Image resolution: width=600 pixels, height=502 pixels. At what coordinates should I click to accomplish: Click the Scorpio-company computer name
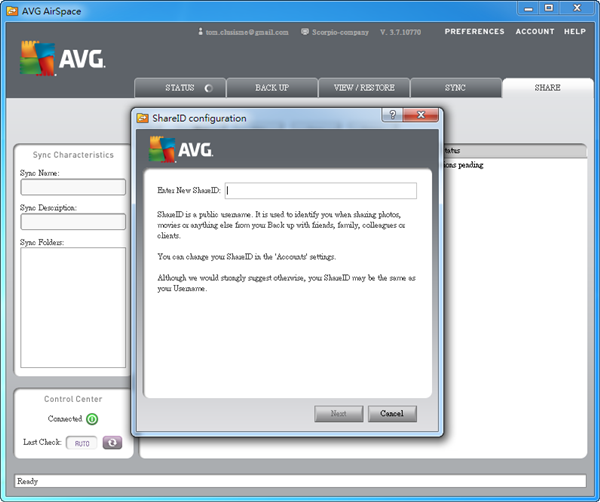tap(340, 32)
